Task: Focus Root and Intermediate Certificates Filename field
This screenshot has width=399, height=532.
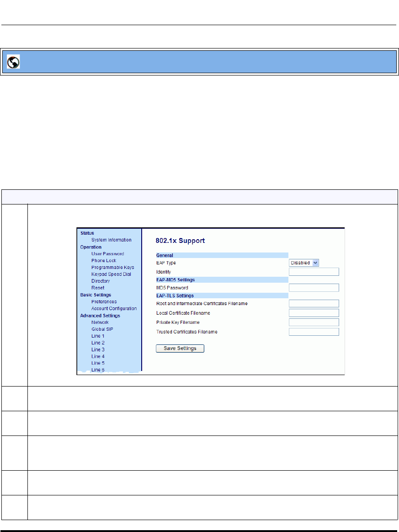Action: [314, 304]
